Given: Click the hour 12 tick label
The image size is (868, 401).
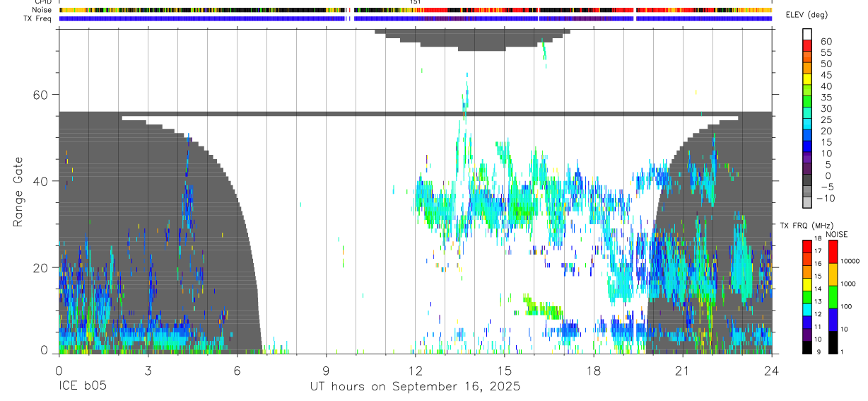Looking at the screenshot, I should (x=415, y=371).
